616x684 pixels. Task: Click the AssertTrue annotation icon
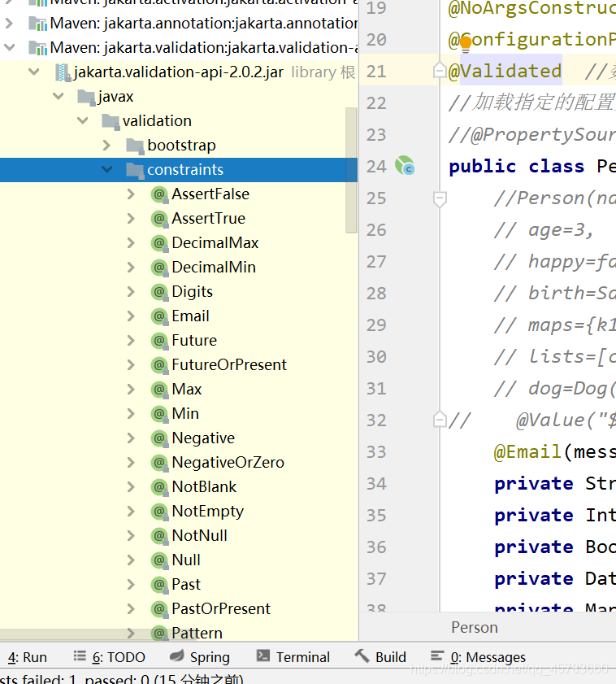(x=159, y=219)
